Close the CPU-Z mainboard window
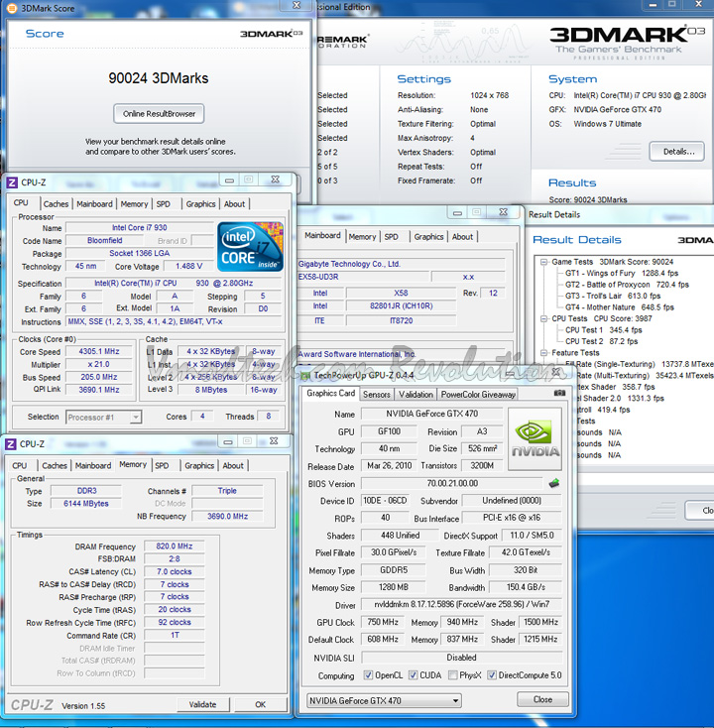 click(503, 211)
